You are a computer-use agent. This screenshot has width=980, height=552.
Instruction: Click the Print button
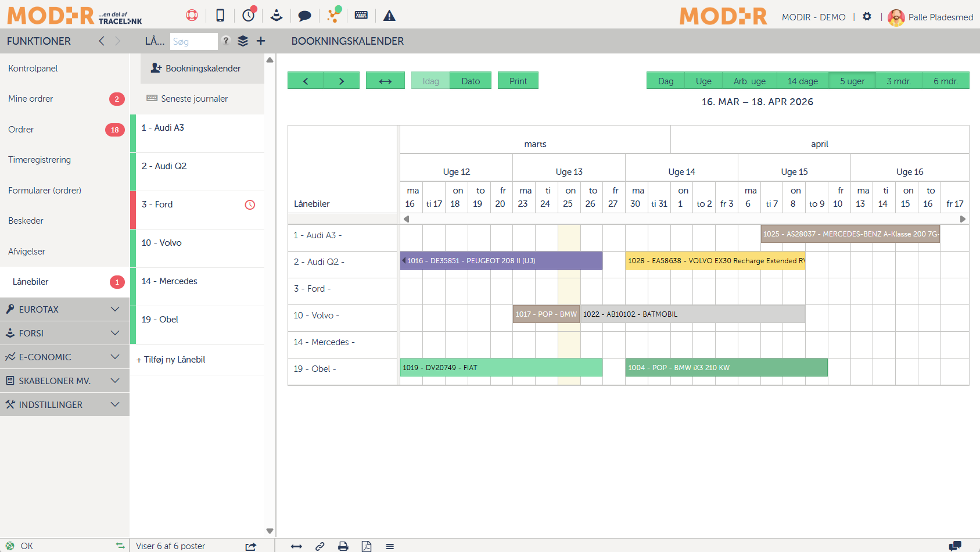click(x=518, y=81)
